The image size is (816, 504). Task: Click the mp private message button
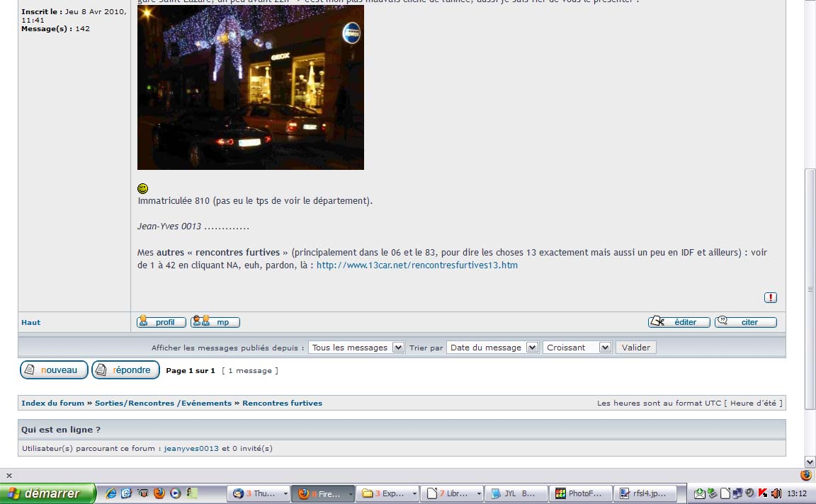tap(215, 322)
